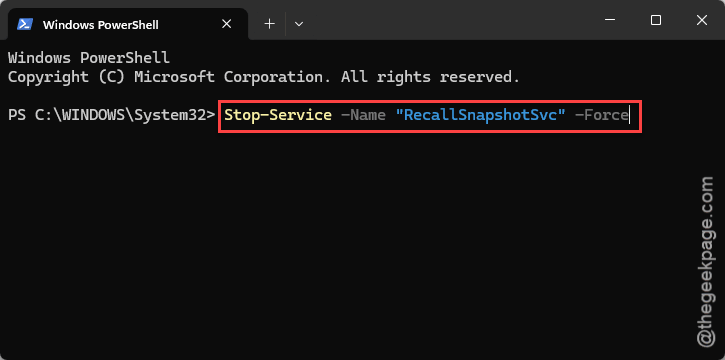
Task: Close the Terminal window
Action: (701, 20)
